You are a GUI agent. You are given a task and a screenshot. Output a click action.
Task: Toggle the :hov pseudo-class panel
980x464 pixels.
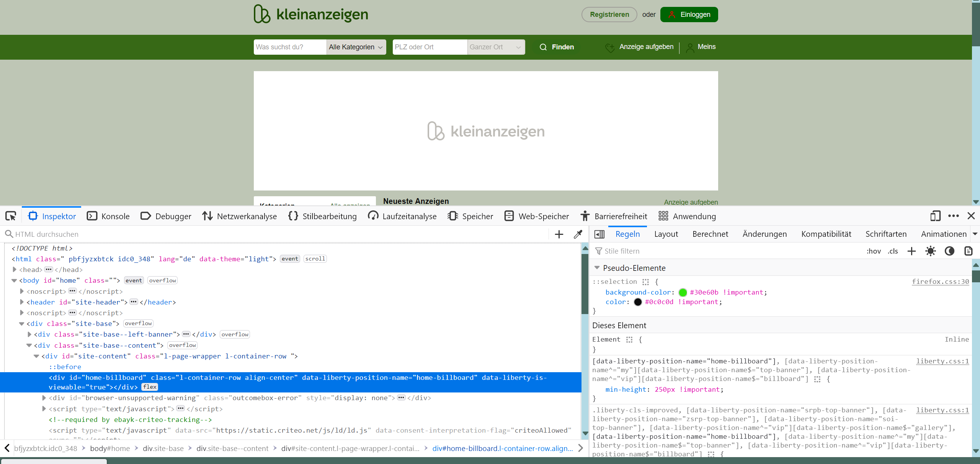[x=874, y=251]
